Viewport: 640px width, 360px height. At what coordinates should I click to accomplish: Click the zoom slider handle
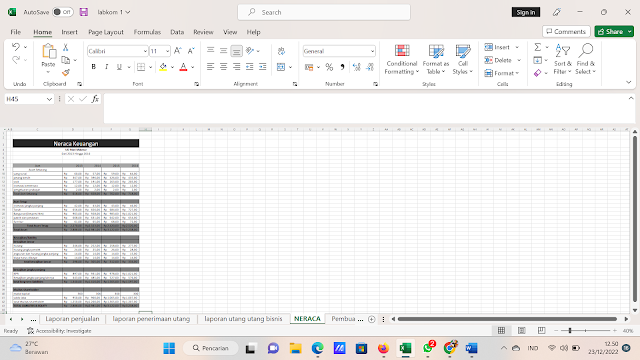(569, 331)
